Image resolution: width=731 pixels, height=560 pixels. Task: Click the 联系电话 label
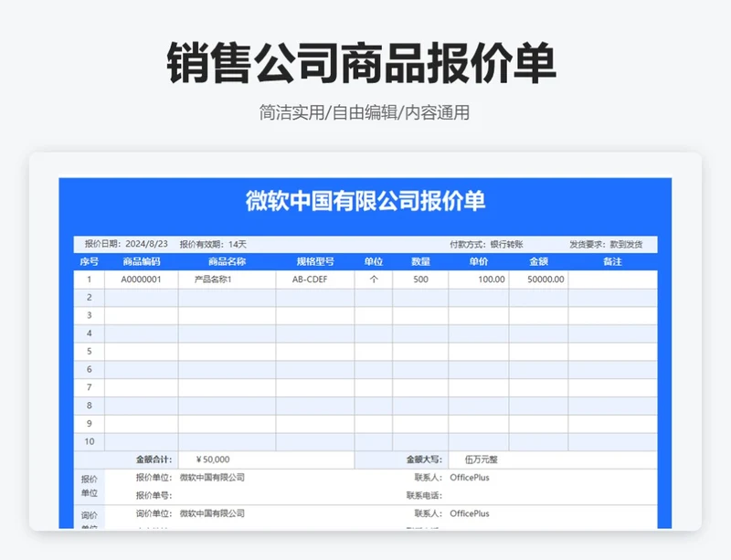pyautogui.click(x=424, y=496)
